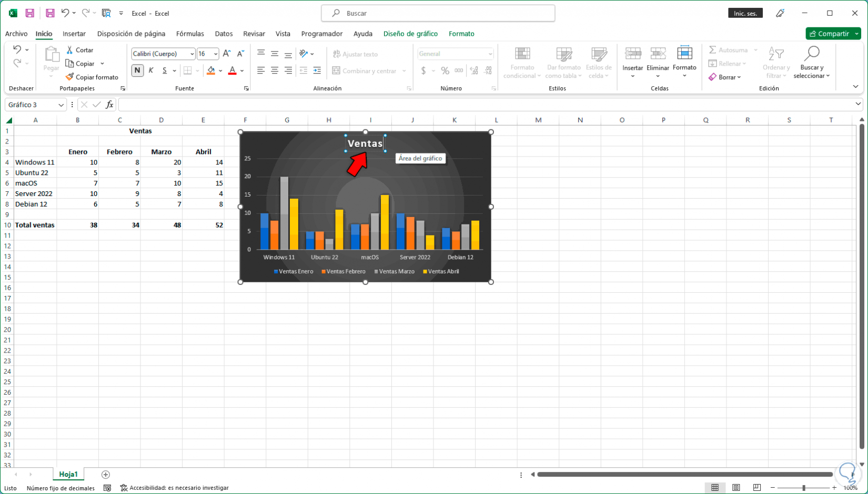Image resolution: width=868 pixels, height=494 pixels.
Task: Switch to page layout view in status bar
Action: click(736, 488)
